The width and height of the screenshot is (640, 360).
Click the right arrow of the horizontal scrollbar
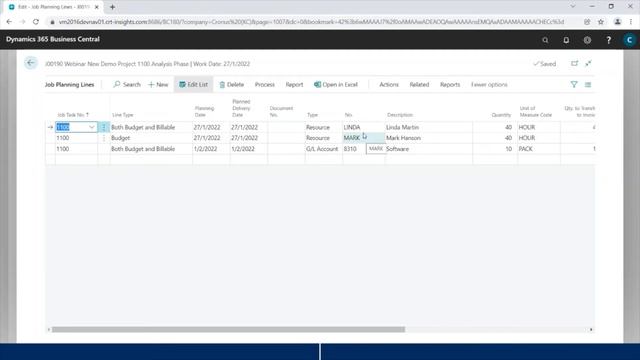591,329
